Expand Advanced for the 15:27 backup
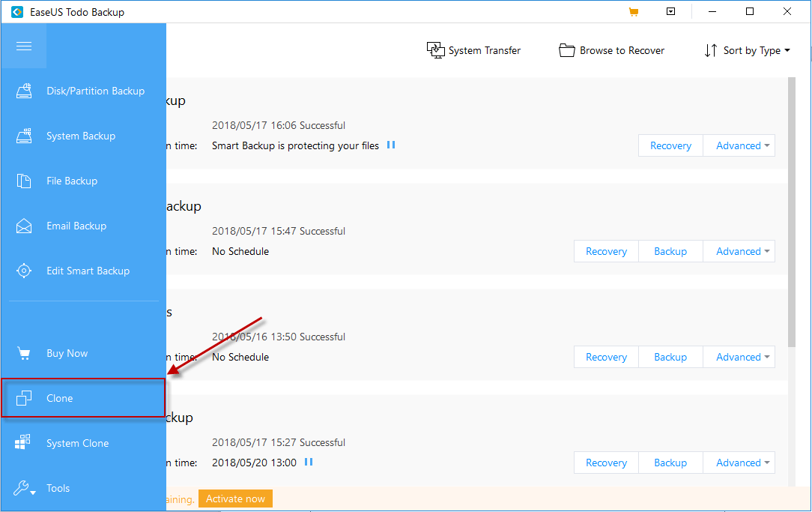 (x=739, y=463)
